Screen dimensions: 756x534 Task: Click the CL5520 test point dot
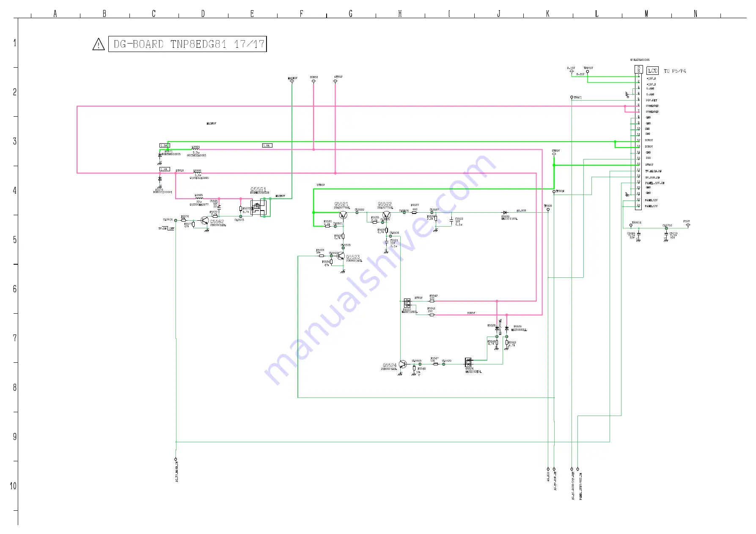click(x=444, y=364)
